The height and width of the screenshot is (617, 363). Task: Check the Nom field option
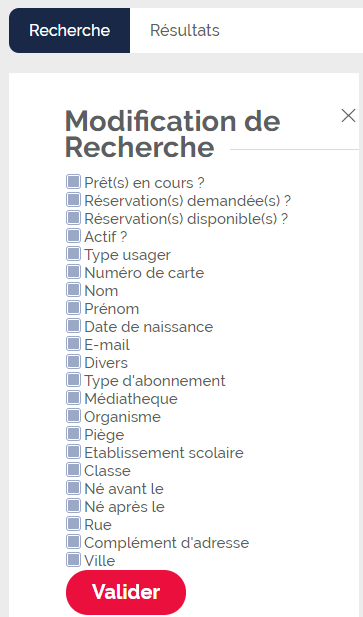coord(73,290)
